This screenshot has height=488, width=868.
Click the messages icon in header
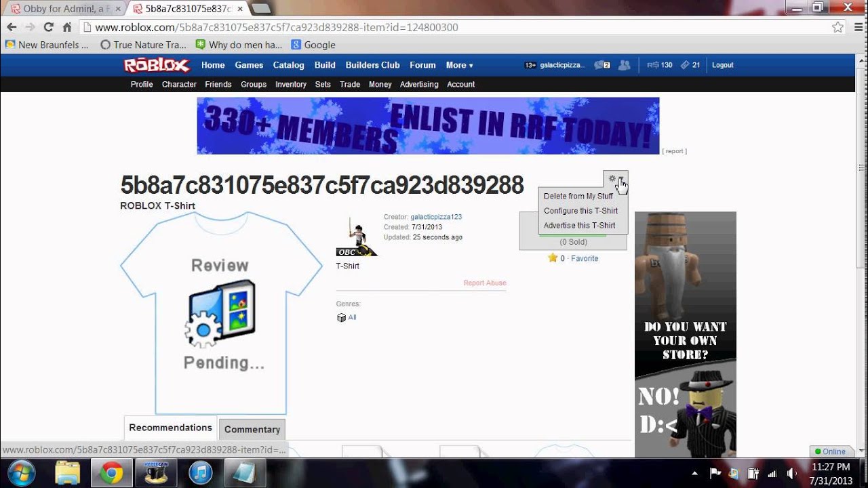tap(602, 65)
